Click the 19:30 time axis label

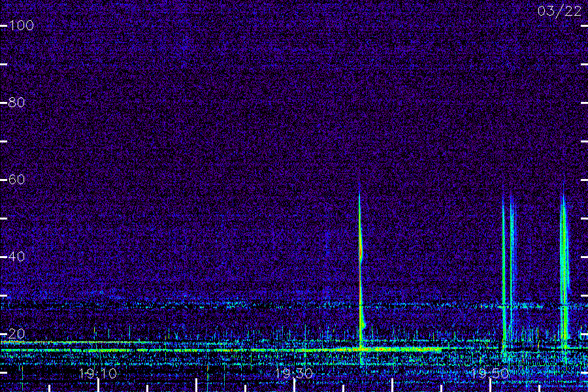(293, 374)
